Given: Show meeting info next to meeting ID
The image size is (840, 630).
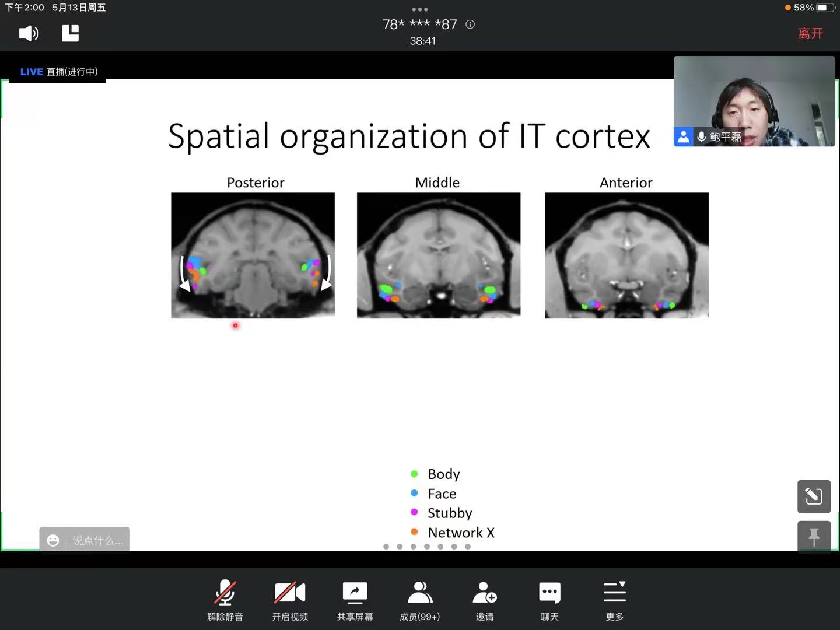Looking at the screenshot, I should (470, 24).
